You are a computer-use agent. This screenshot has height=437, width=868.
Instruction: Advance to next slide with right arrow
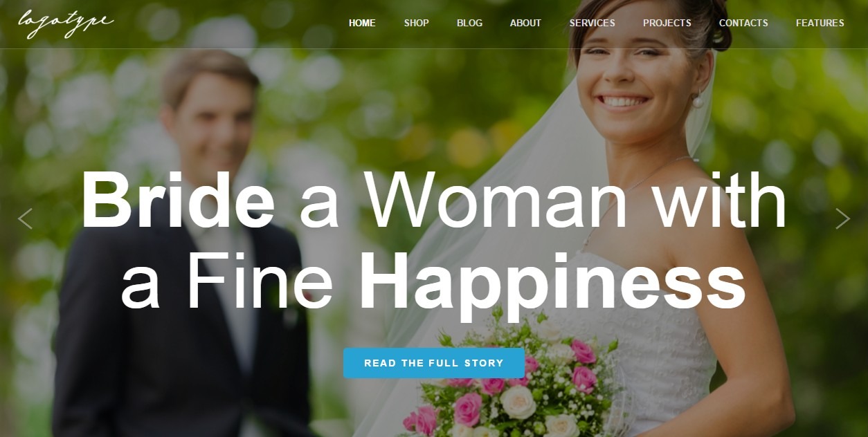point(842,218)
